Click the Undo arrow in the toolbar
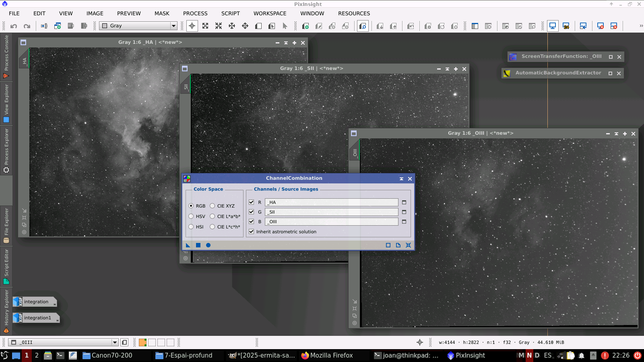Image resolution: width=644 pixels, height=362 pixels. [x=14, y=26]
